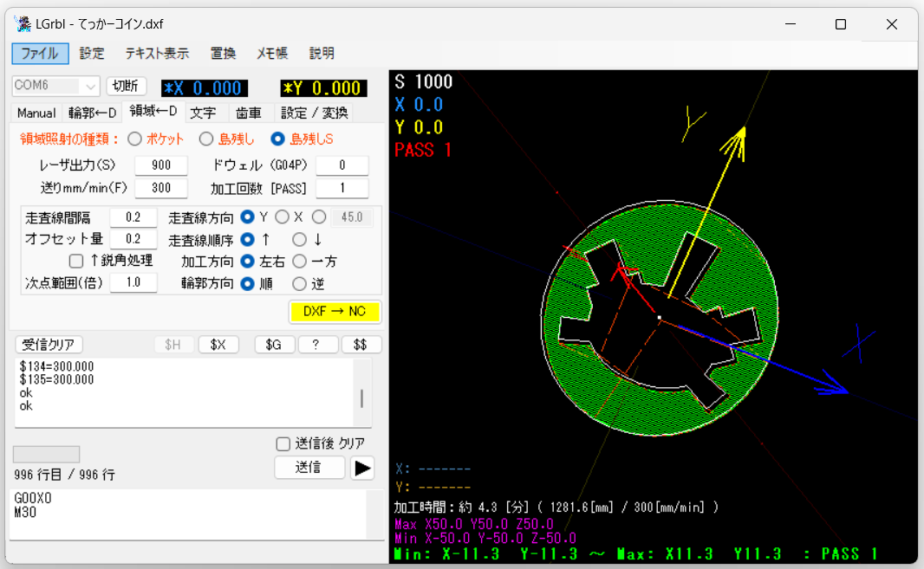Open the ファイル menu

point(40,54)
